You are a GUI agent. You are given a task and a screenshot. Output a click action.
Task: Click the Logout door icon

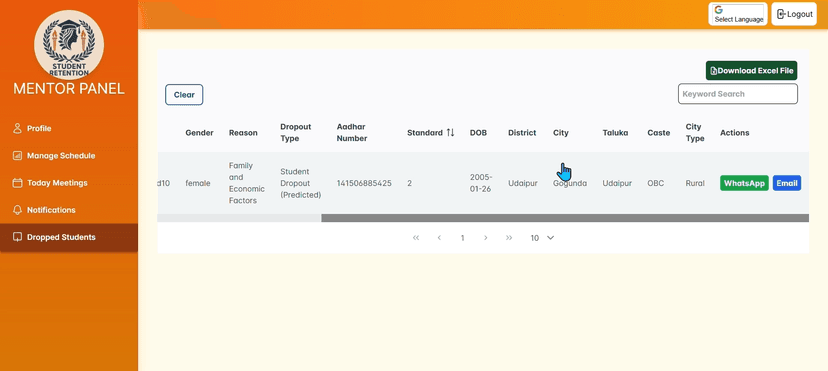tap(782, 14)
